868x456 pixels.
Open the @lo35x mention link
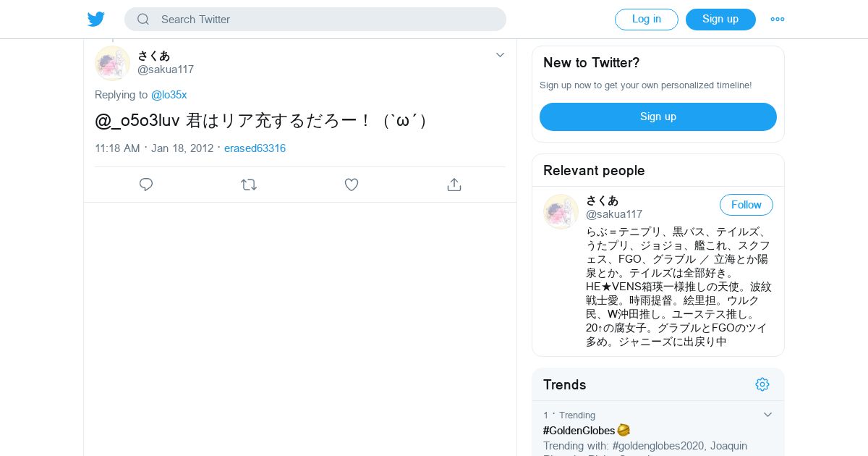tap(169, 95)
